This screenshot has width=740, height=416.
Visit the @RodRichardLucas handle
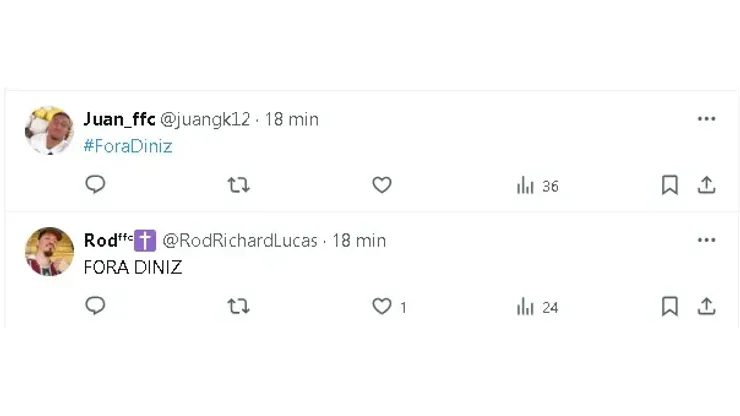240,241
